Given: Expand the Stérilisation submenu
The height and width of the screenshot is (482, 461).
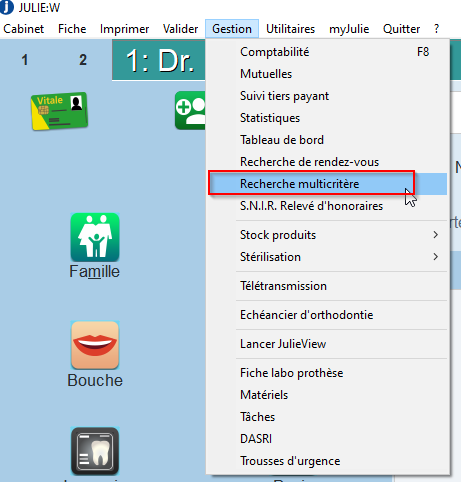Looking at the screenshot, I should coord(328,257).
